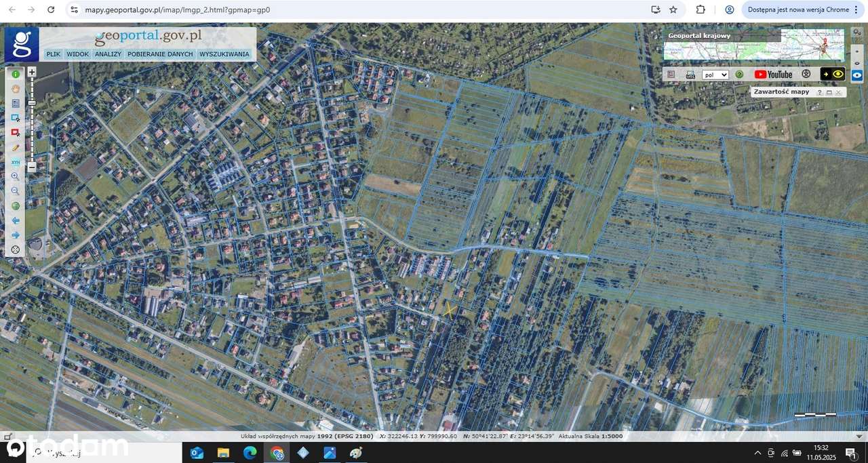
Task: Click the accessibility figure icon
Action: pos(806,74)
